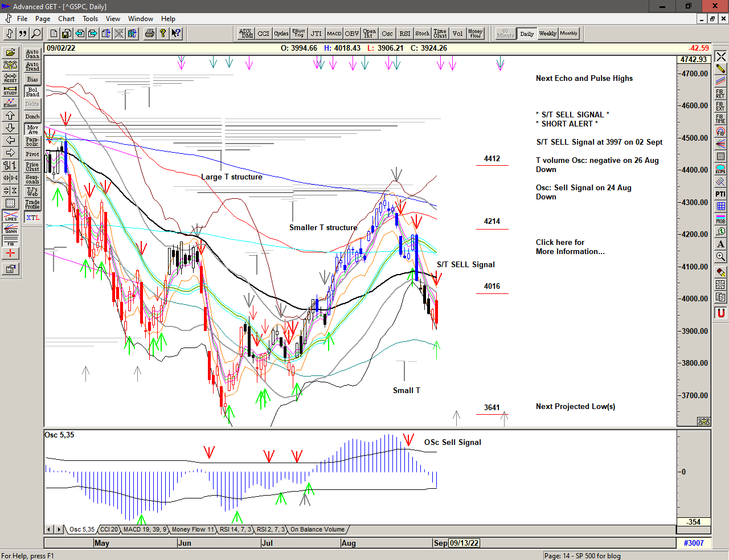729x560 pixels.
Task: Toggle the Mov Ave study overlay
Action: [32, 129]
